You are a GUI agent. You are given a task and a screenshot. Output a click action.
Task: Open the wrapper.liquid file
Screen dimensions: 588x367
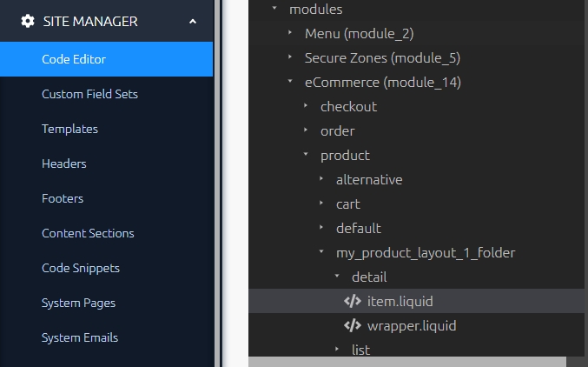coord(412,326)
